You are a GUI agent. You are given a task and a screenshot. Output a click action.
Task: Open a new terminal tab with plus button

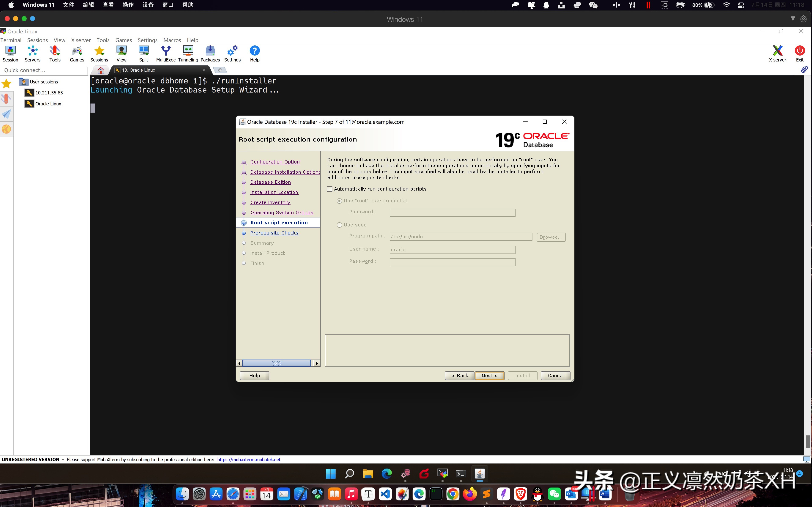point(221,70)
